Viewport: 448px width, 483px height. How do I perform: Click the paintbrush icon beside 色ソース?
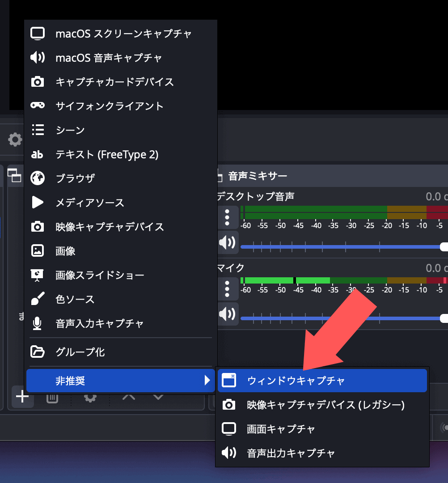[38, 299]
